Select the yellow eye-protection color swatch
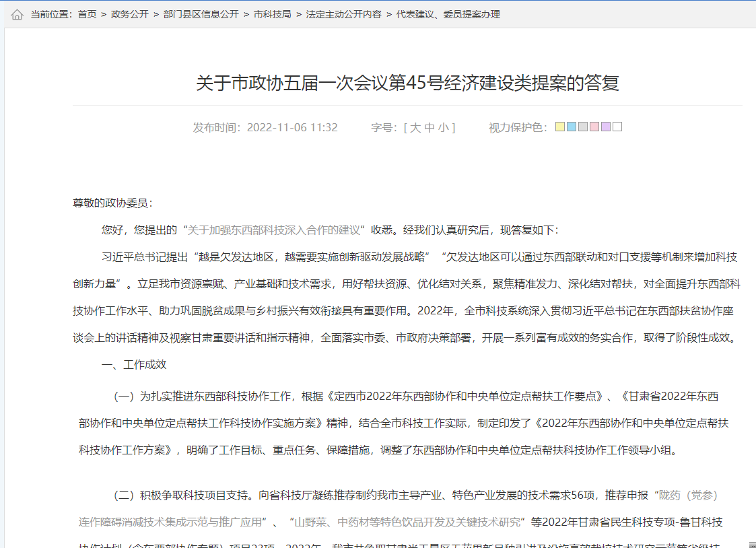756x548 pixels. 559,127
